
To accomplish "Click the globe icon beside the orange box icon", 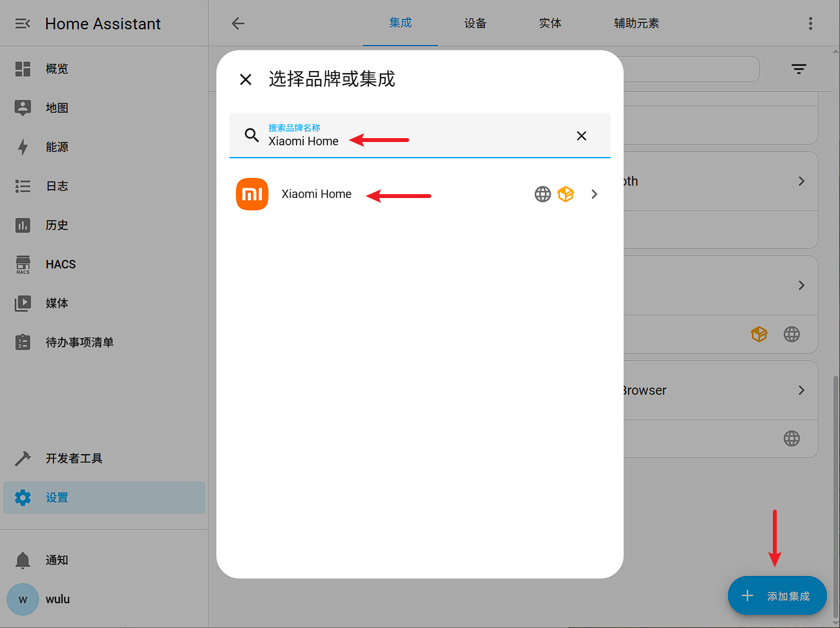I will point(792,334).
